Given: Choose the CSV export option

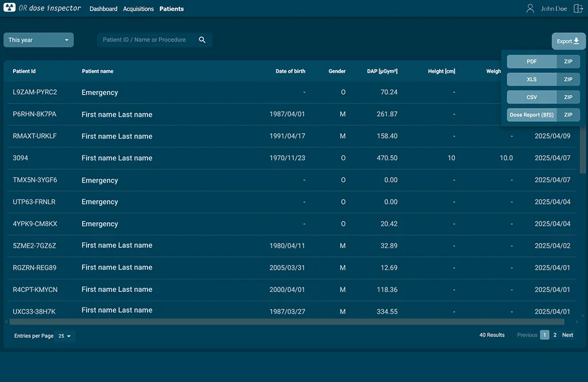Looking at the screenshot, I should [532, 97].
